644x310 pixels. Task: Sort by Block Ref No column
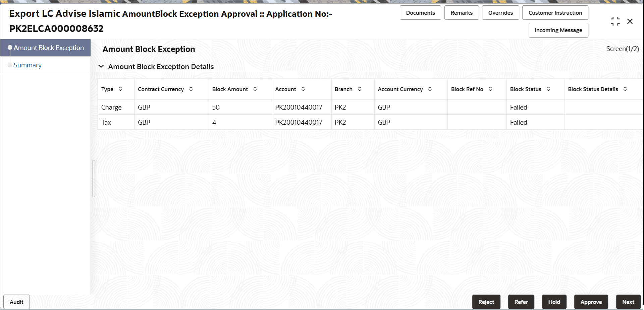[x=490, y=89]
